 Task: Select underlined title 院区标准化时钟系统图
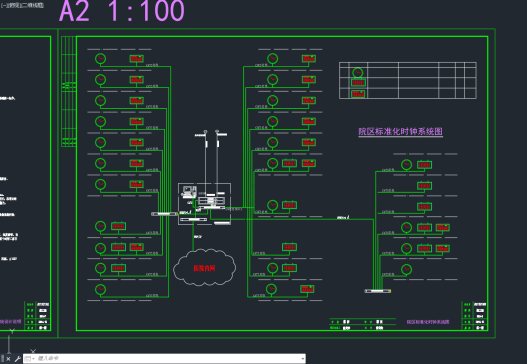[400, 131]
